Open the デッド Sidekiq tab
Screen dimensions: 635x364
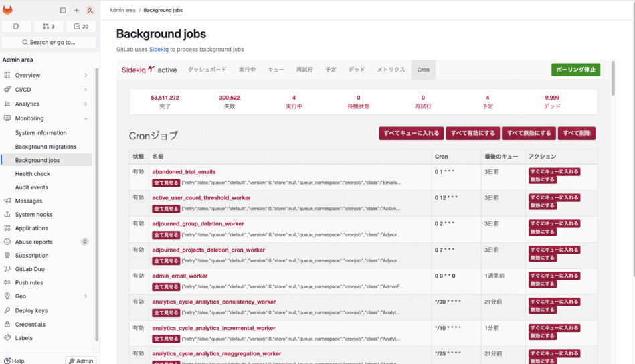pos(357,70)
